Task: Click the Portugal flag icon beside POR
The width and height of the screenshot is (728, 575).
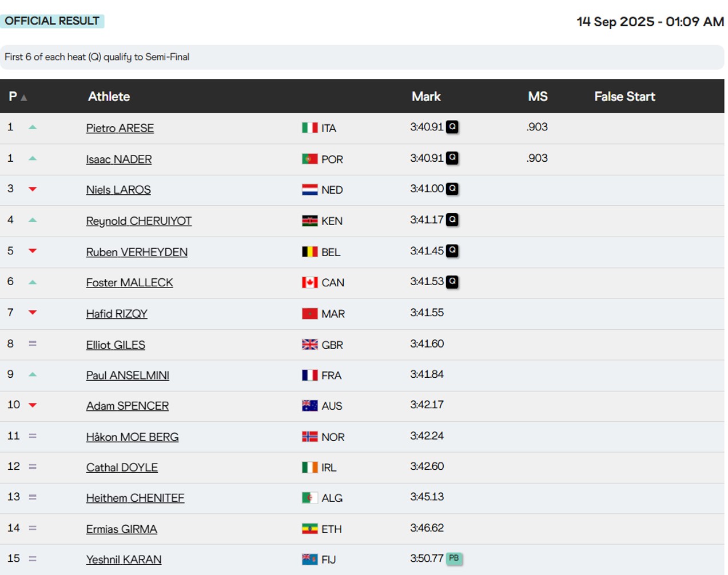Action: [x=309, y=159]
